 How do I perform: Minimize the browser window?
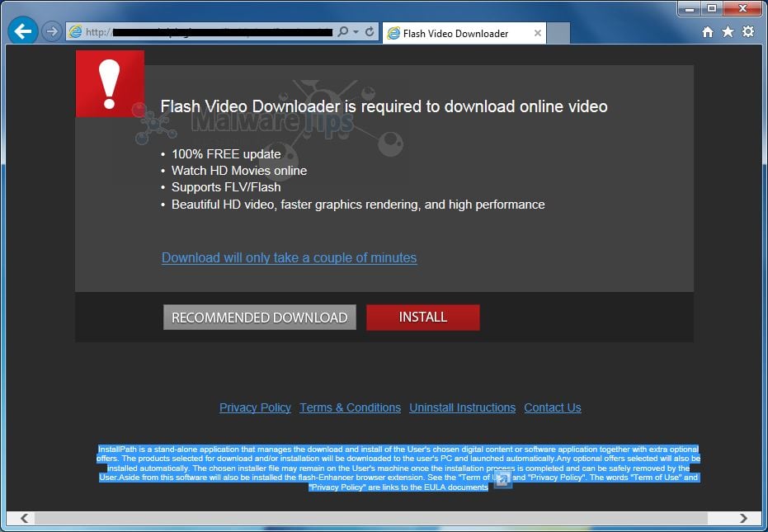pos(690,8)
